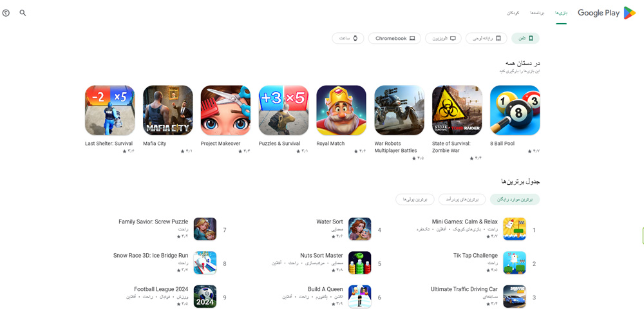Screen dimensions: 644x322
Task: Open the Royal Match game icon
Action: [x=341, y=110]
